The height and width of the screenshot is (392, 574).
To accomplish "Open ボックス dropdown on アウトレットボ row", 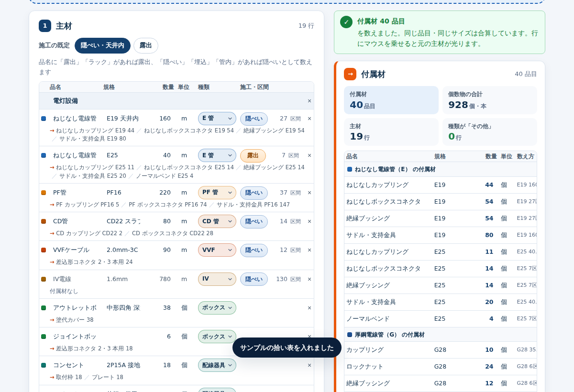I will (217, 308).
